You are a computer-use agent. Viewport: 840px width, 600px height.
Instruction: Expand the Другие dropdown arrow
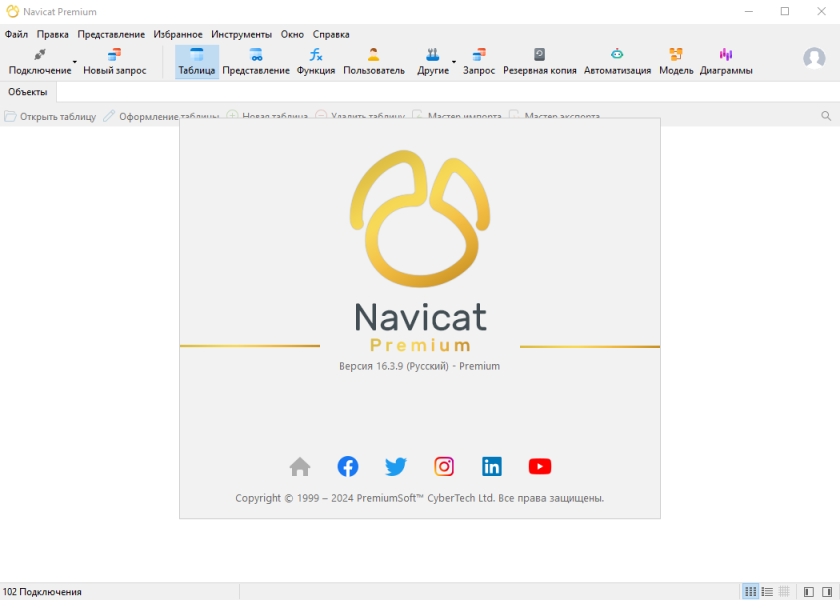pos(454,62)
